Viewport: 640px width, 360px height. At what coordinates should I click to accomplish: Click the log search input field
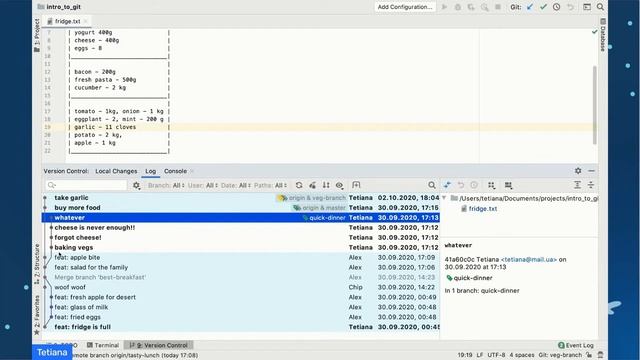click(87, 185)
